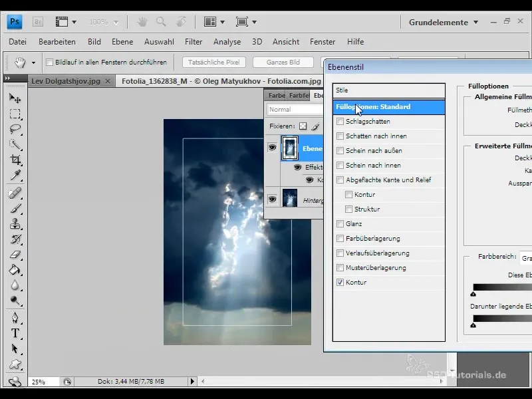Viewport: 532px width, 399px height.
Task: Close the Lev Dolgatshjov.jpg tab
Action: coord(108,81)
